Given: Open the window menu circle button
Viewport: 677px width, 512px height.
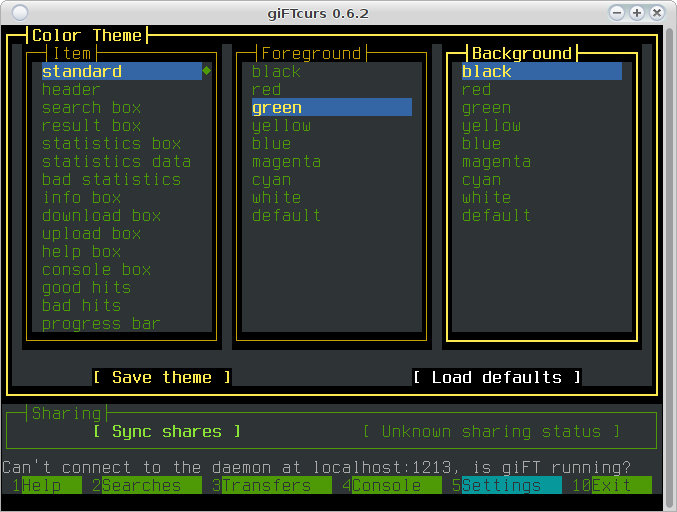Looking at the screenshot, I should [x=20, y=13].
